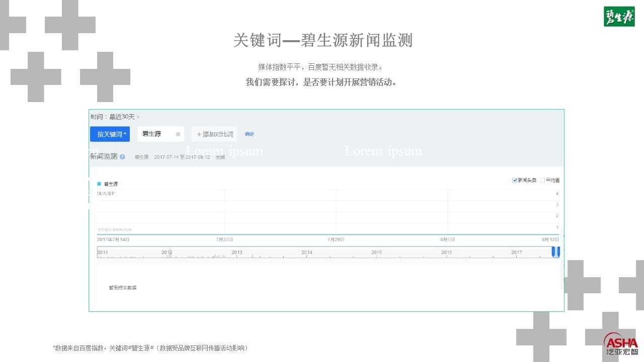
Task: Click 2012 on the overview timeline
Action: [x=167, y=252]
